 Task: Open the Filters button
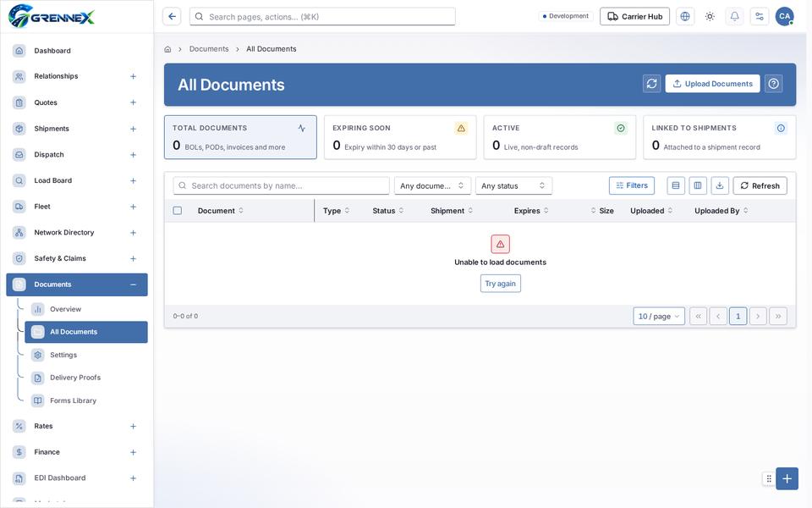[x=631, y=185]
